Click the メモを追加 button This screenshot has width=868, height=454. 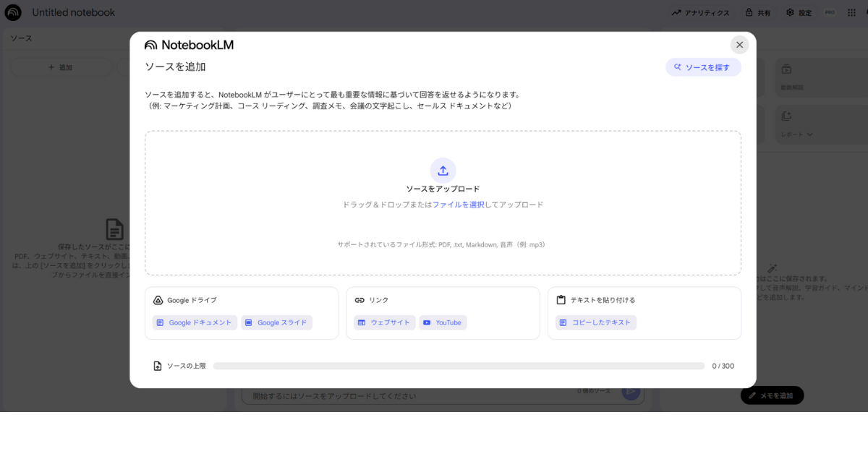coord(772,395)
